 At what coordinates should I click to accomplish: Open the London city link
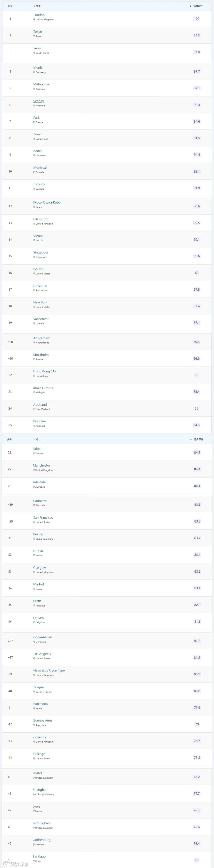39,15
